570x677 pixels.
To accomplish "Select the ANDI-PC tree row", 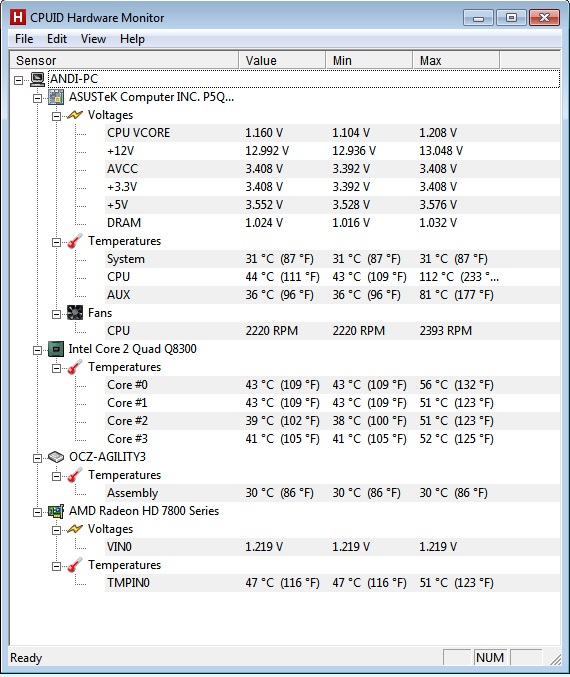I will tap(304, 79).
